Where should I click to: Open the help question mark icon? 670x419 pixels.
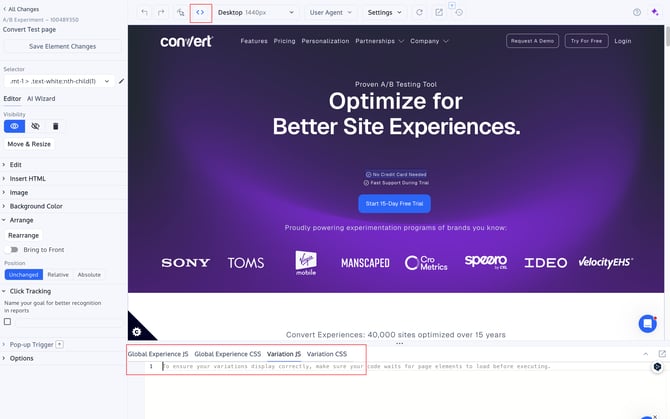click(637, 12)
